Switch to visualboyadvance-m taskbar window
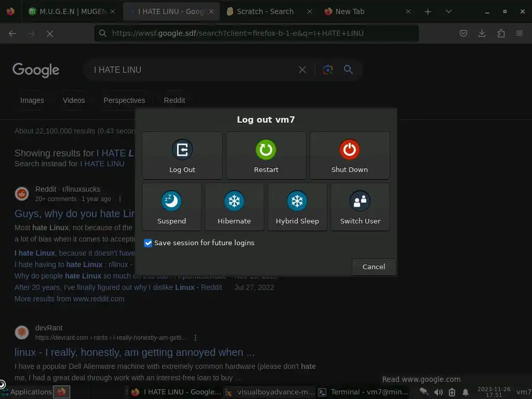This screenshot has width=532, height=399. (x=270, y=392)
